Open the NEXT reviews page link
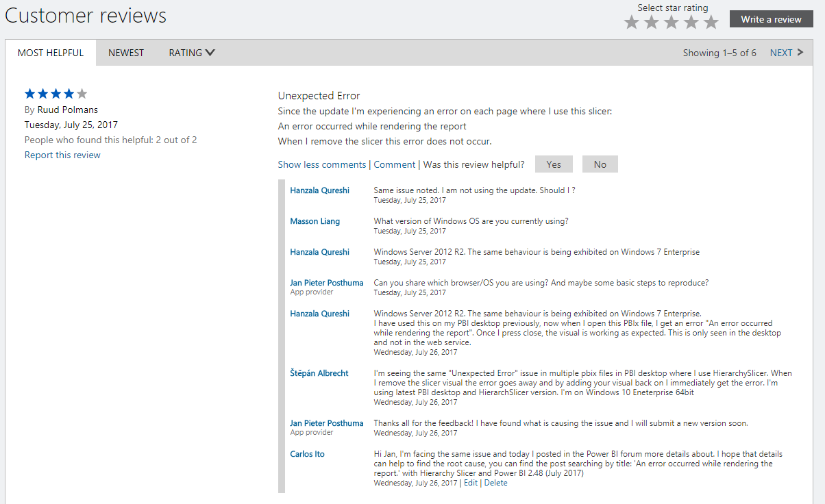The image size is (825, 504). (781, 53)
